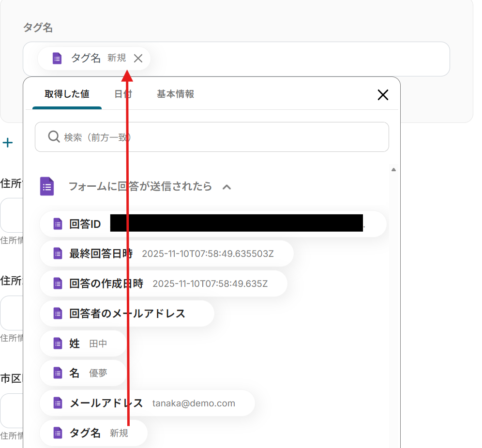Click the Google Forms icon beside the section header

click(47, 186)
